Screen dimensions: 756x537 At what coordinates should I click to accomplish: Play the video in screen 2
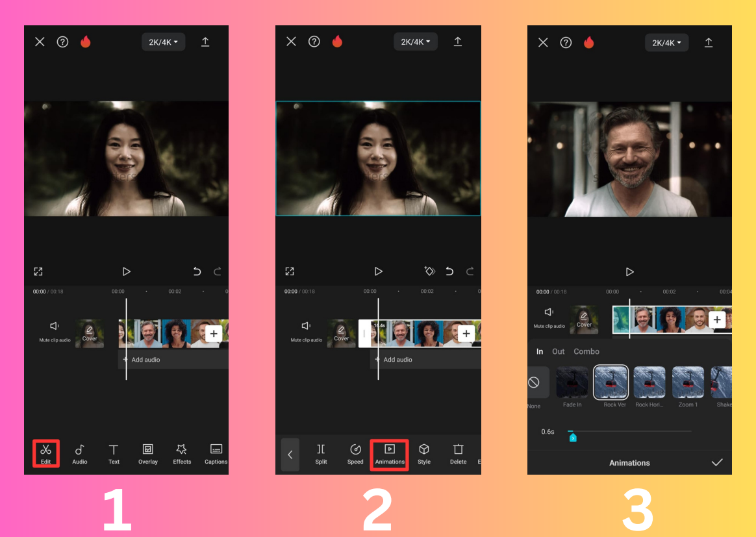pyautogui.click(x=379, y=271)
